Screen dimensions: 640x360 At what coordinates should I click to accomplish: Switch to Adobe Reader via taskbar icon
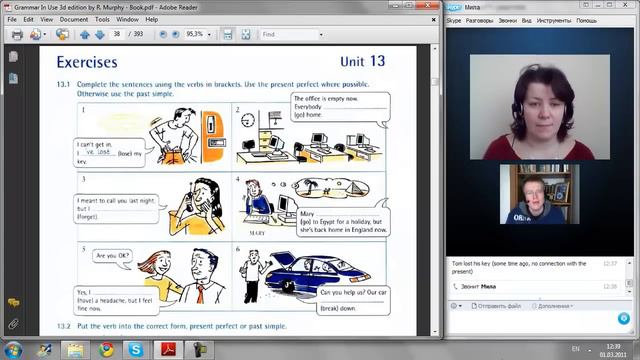(169, 350)
